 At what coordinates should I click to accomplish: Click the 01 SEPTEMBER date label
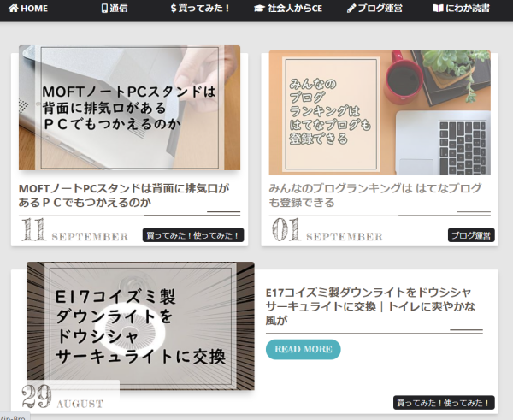click(327, 230)
